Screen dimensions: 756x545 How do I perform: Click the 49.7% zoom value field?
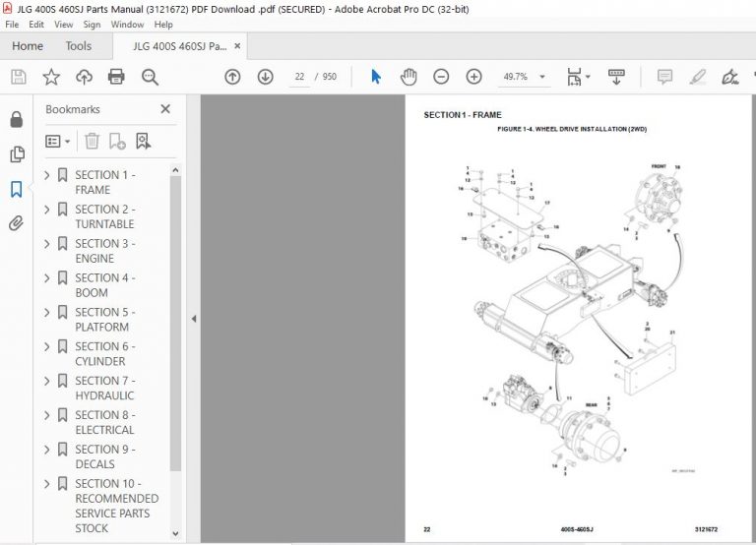(x=516, y=77)
